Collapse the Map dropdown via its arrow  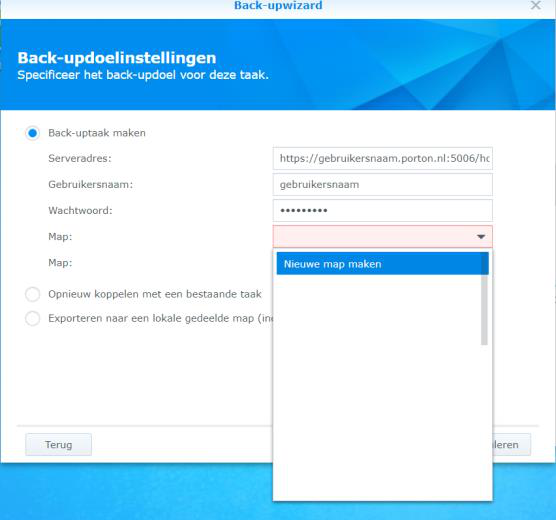(x=481, y=237)
